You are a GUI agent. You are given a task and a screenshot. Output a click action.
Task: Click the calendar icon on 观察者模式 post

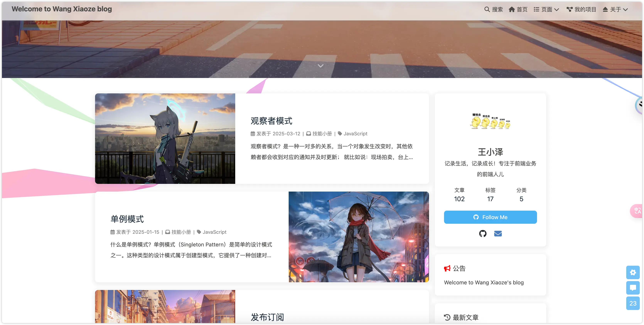[x=253, y=134]
